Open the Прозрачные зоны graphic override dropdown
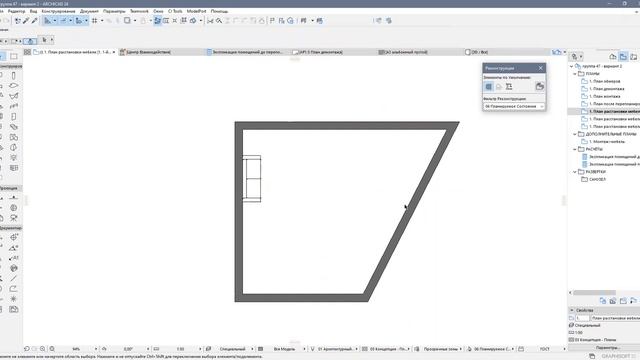Viewport: 640px width, 360px height. coord(461,349)
